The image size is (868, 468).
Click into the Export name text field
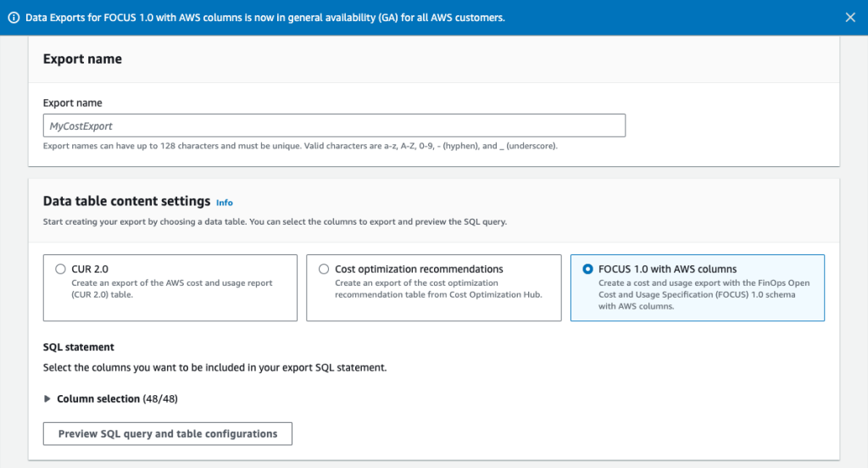click(334, 125)
